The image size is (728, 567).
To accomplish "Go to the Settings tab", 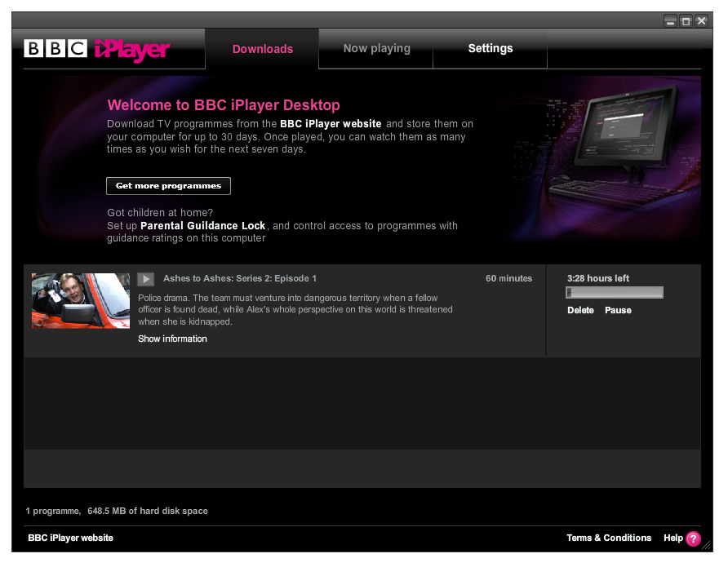I will tap(491, 49).
